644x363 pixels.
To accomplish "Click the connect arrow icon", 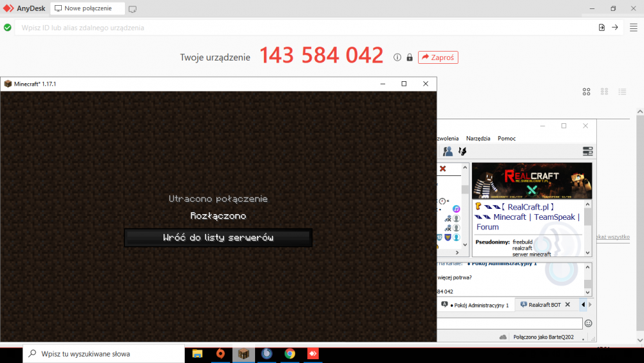I will pyautogui.click(x=615, y=27).
